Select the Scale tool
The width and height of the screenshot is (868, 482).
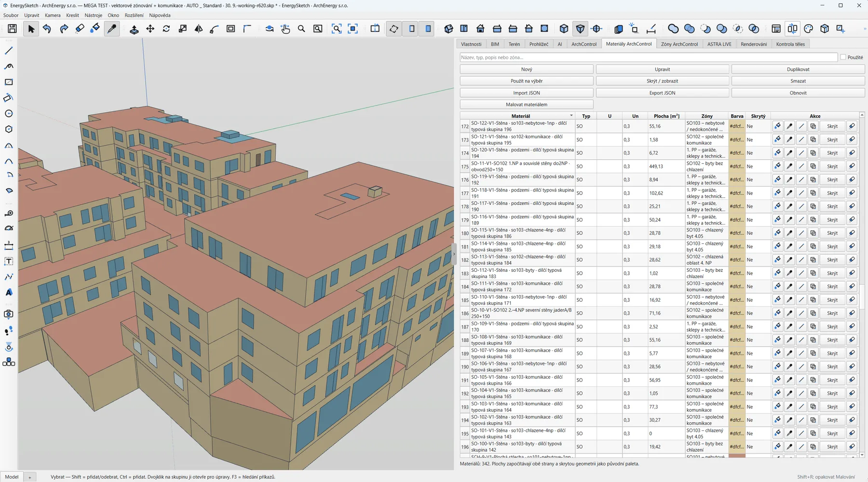pyautogui.click(x=182, y=29)
